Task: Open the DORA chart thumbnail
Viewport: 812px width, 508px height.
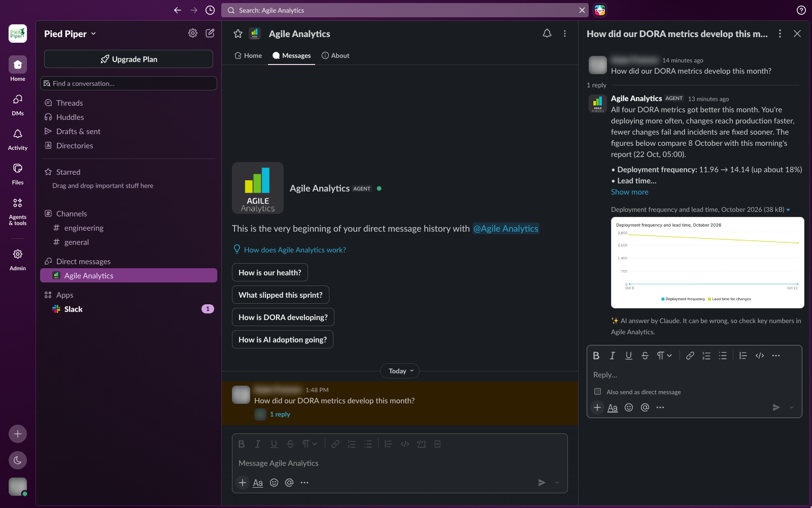Action: 707,263
